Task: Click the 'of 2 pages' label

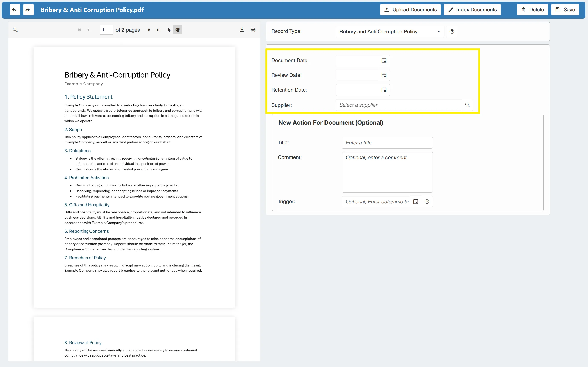Action: coord(128,30)
